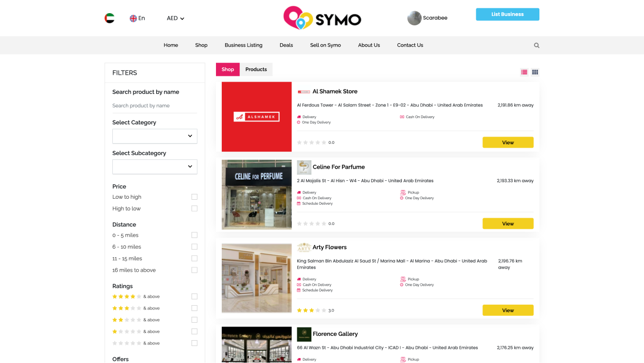This screenshot has height=363, width=644.
Task: View Al Shamek Store
Action: pyautogui.click(x=508, y=142)
